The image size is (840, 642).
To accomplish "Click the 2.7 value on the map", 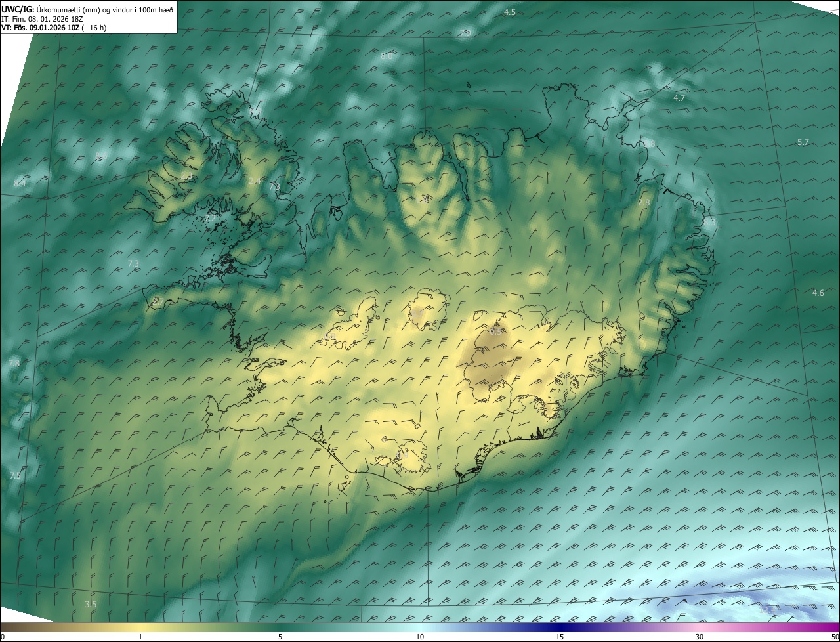I will pos(157,301).
